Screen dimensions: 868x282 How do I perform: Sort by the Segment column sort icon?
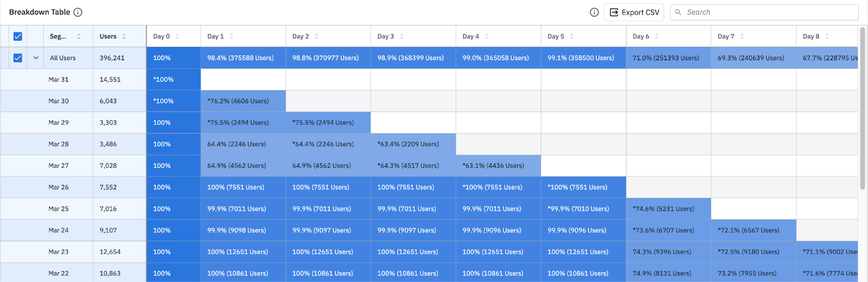click(x=79, y=36)
